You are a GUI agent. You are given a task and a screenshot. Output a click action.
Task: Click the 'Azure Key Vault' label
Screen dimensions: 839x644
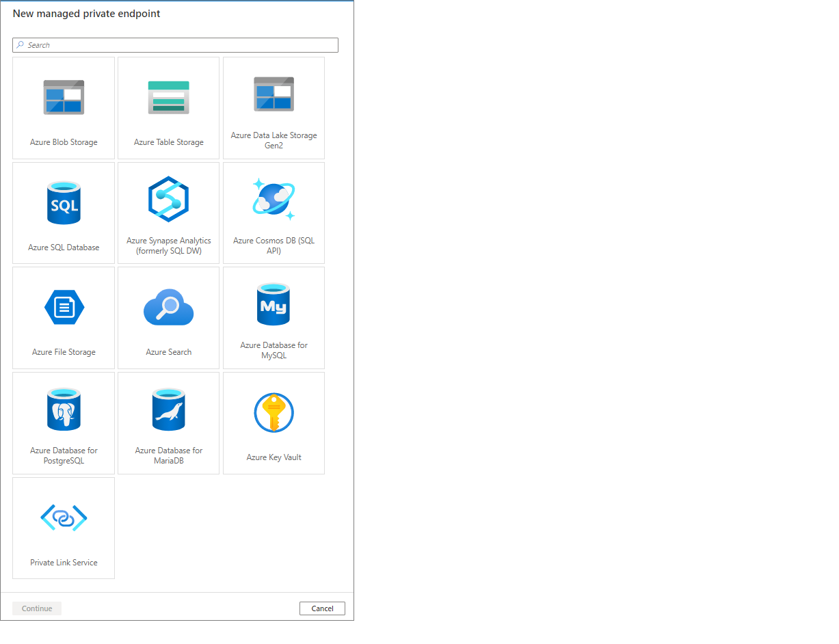[x=274, y=457]
